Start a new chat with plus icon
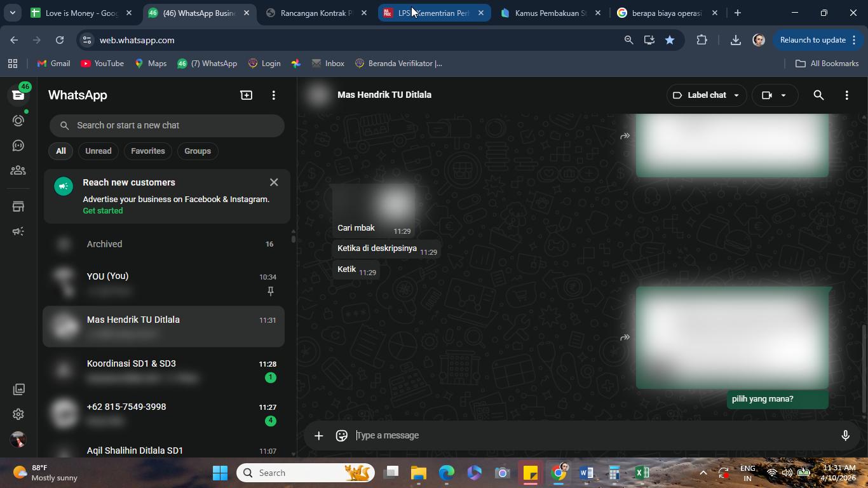The height and width of the screenshot is (488, 868). [x=246, y=95]
